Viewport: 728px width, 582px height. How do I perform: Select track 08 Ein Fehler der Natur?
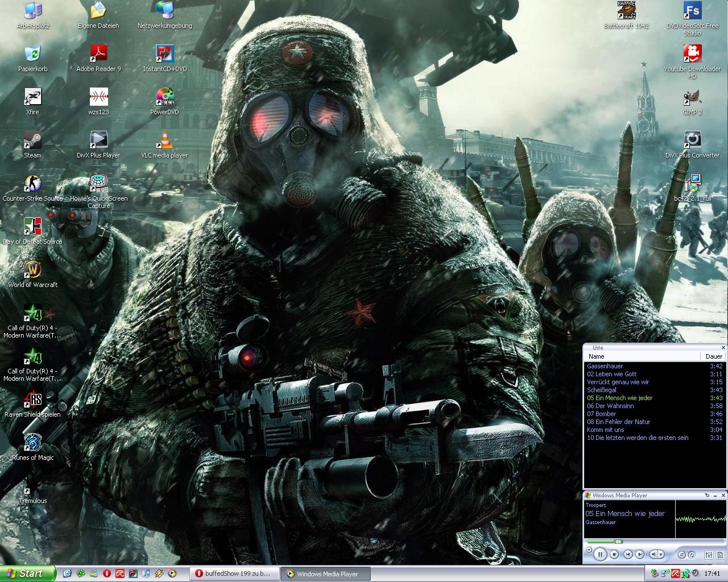[655, 422]
